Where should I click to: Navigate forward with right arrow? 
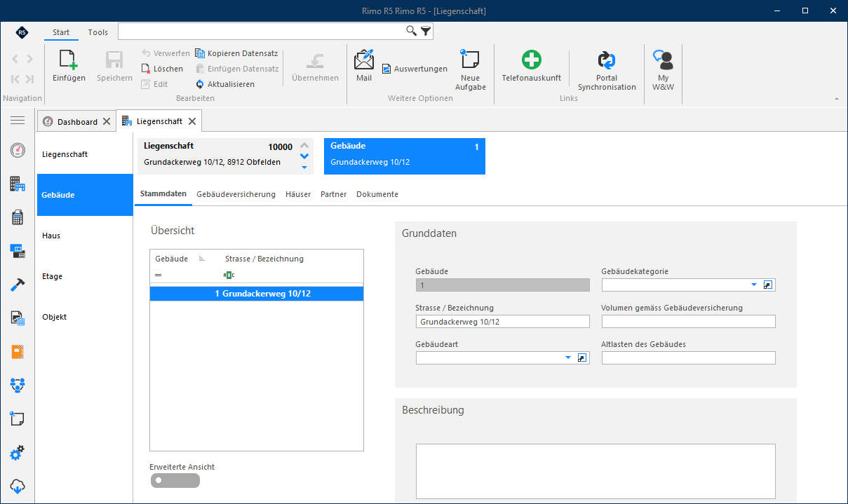[29, 60]
